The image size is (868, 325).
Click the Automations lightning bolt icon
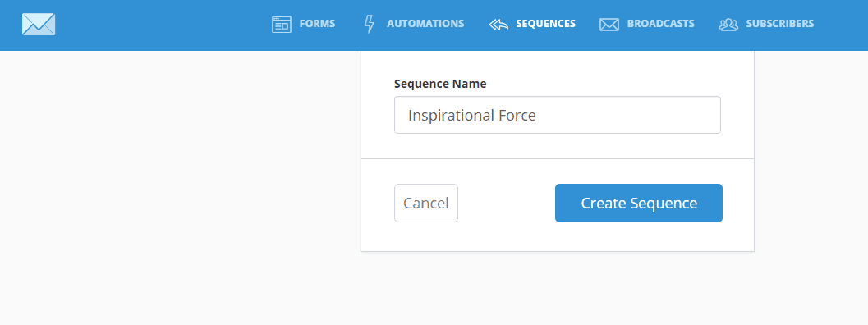pos(369,25)
